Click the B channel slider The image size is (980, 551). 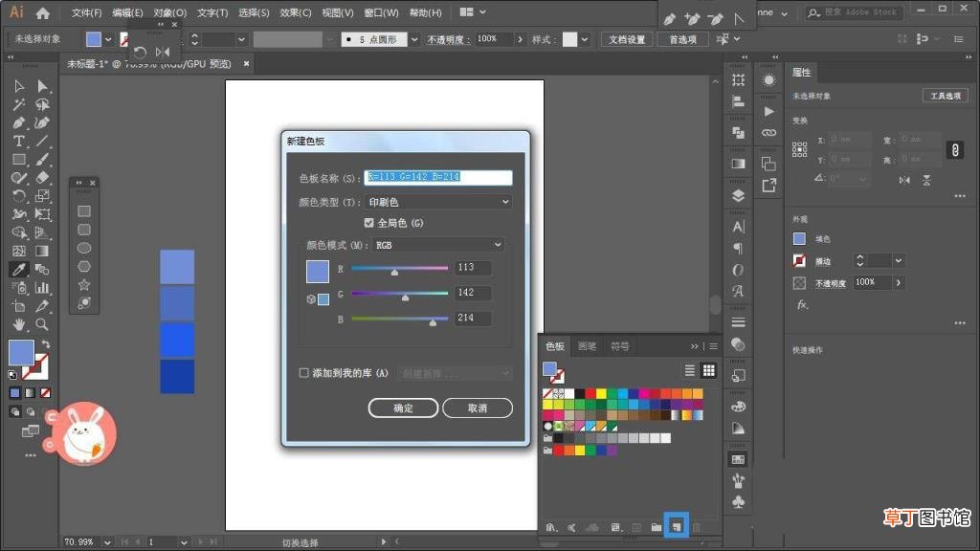coord(400,320)
